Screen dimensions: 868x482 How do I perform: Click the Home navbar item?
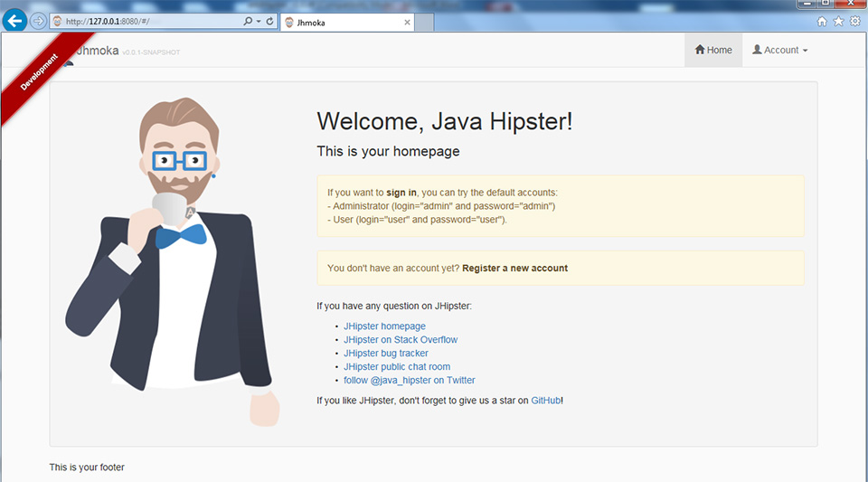pyautogui.click(x=713, y=50)
